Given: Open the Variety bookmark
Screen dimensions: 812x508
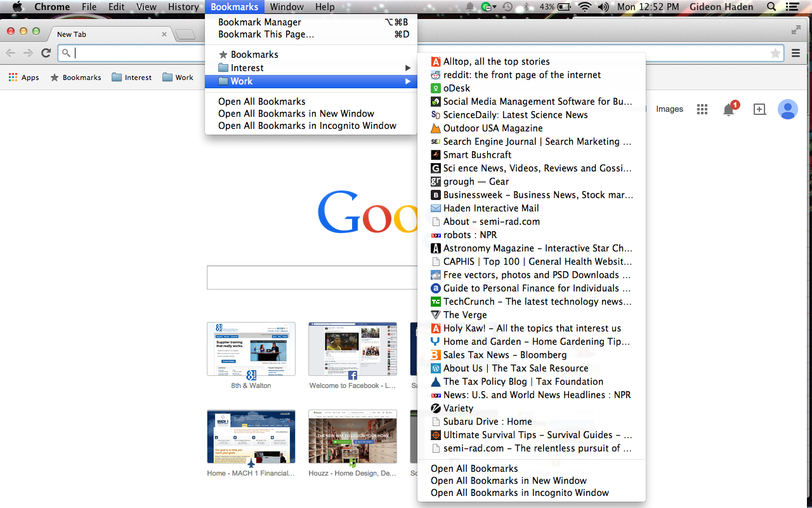Looking at the screenshot, I should [x=532, y=408].
